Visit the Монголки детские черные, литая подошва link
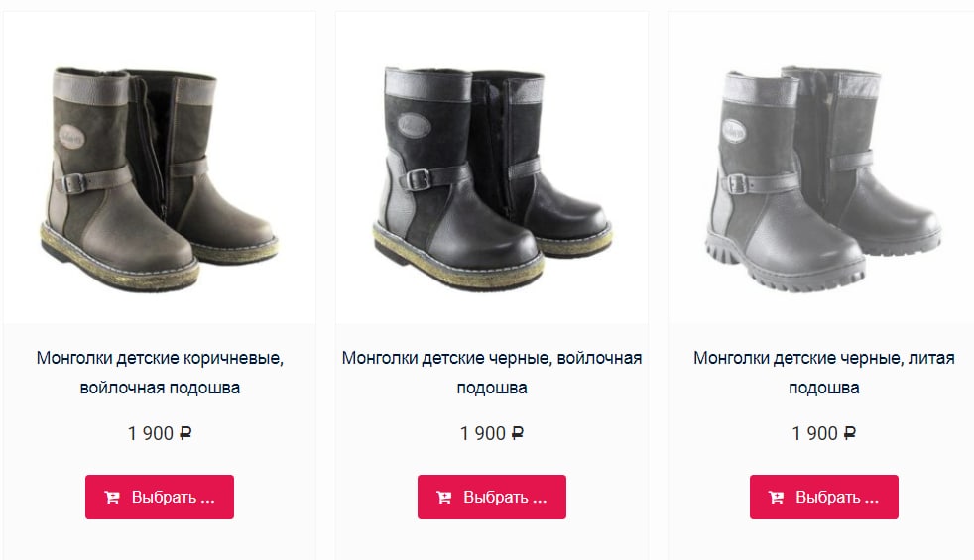This screenshot has width=974, height=560. click(823, 373)
